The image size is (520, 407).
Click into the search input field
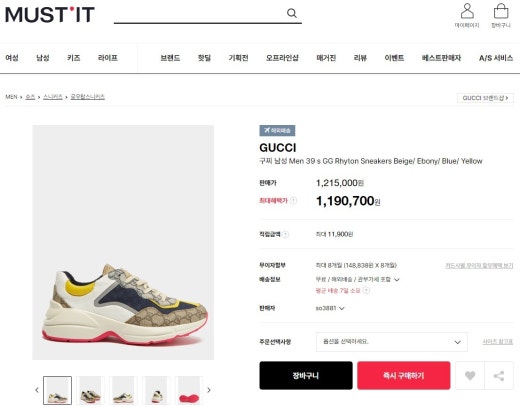(x=200, y=13)
